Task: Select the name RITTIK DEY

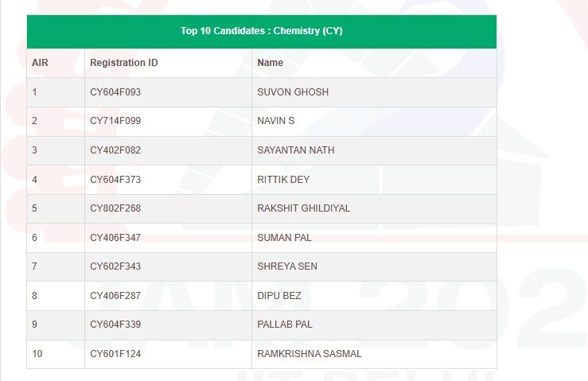Action: pos(282,180)
